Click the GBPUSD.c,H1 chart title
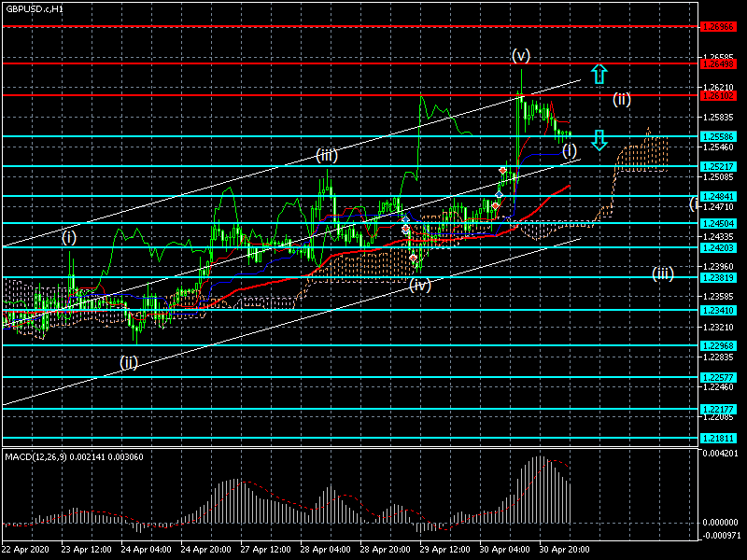The width and height of the screenshot is (747, 560). point(35,9)
